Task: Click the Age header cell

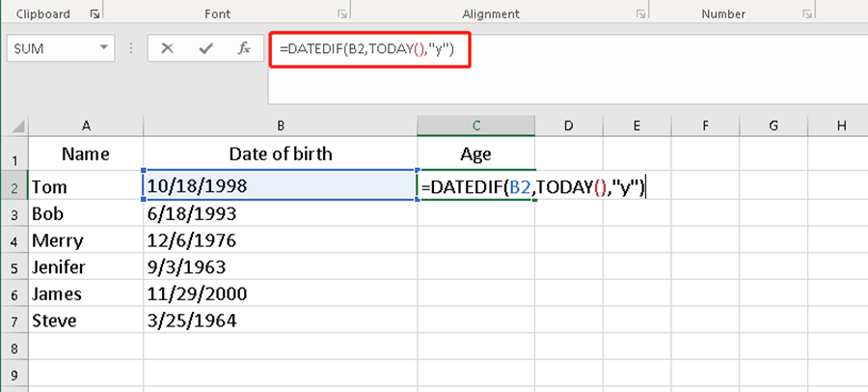Action: (x=476, y=154)
